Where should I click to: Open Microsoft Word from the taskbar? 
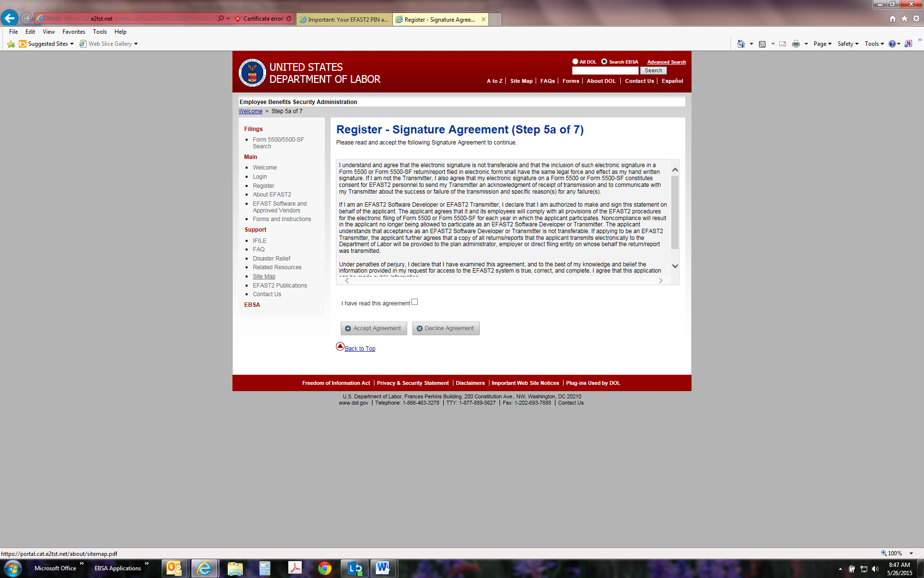tap(383, 568)
